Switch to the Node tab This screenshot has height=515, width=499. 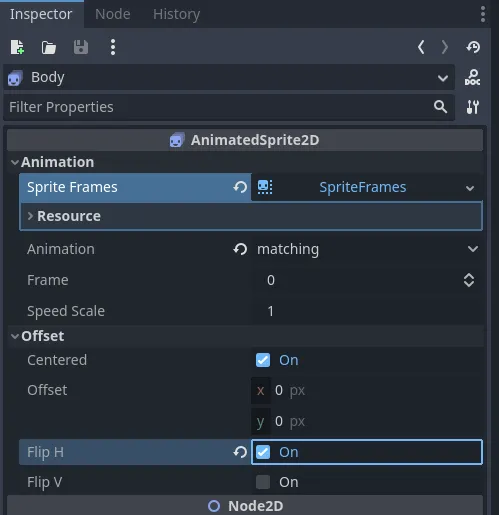tap(113, 14)
